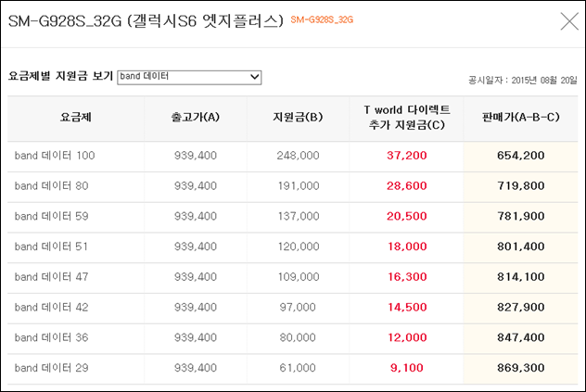The image size is (586, 392).
Task: Click the 654,200 sale price cell
Action: pos(520,156)
